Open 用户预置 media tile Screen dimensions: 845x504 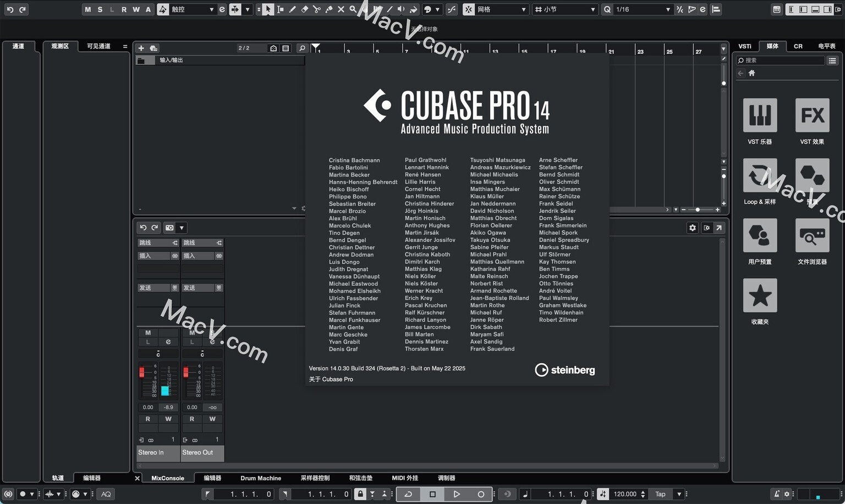click(760, 235)
